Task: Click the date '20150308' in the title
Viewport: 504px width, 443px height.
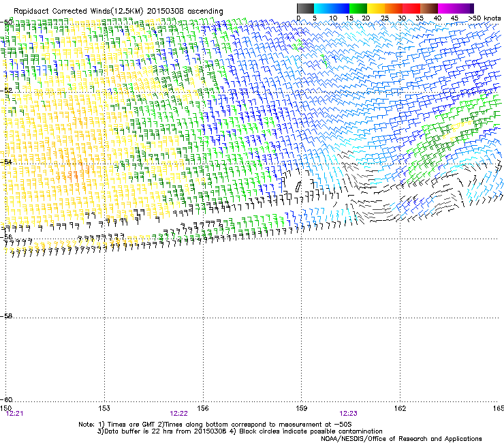Action: [x=166, y=11]
